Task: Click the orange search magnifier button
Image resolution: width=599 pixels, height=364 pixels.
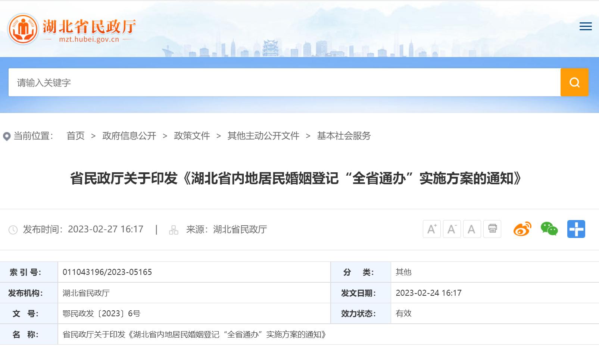Action: [574, 82]
